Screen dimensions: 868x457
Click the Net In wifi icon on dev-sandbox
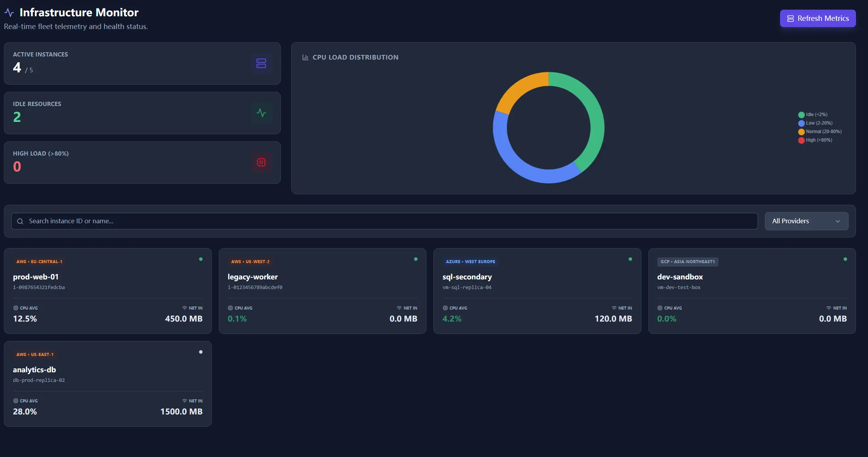click(x=828, y=308)
